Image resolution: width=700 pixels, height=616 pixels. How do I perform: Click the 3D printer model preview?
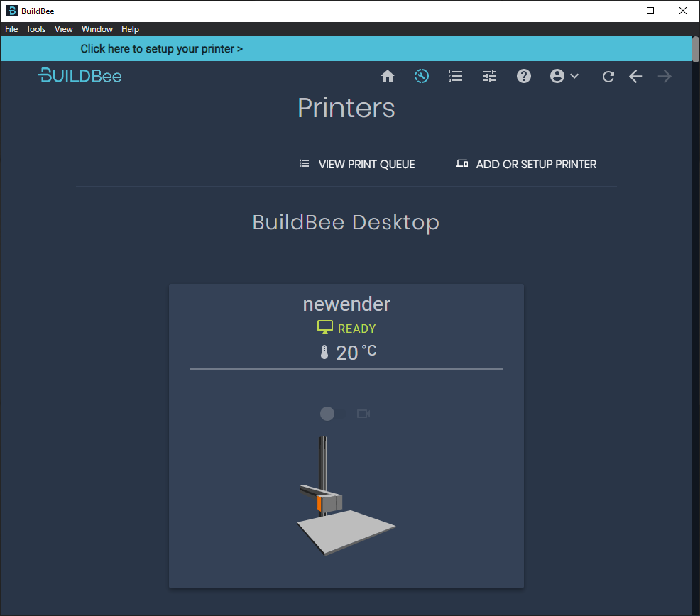[346, 496]
